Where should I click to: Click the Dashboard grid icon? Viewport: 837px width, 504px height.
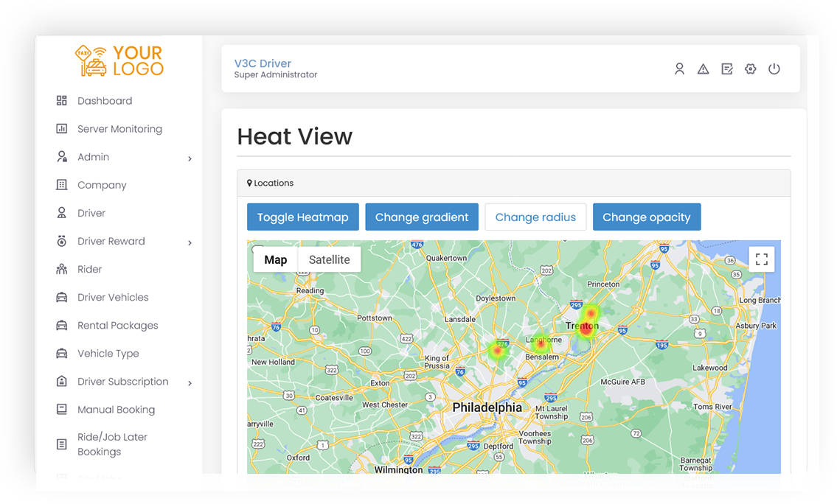click(62, 100)
